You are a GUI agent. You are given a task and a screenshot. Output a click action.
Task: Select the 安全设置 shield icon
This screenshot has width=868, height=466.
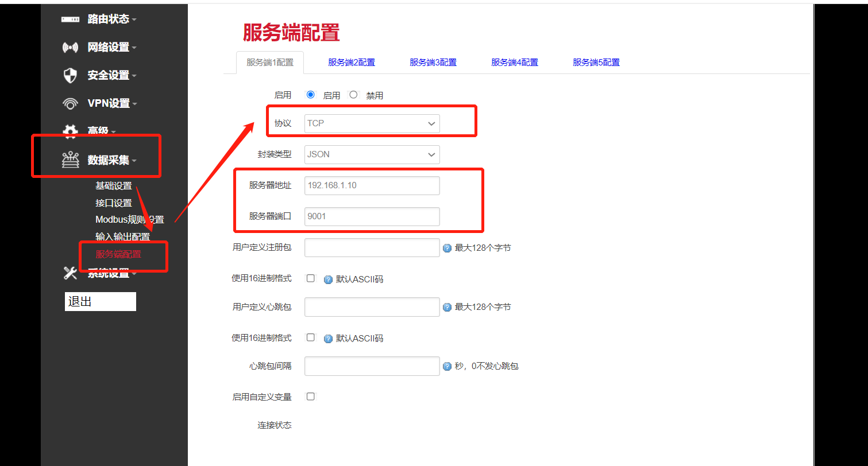70,75
